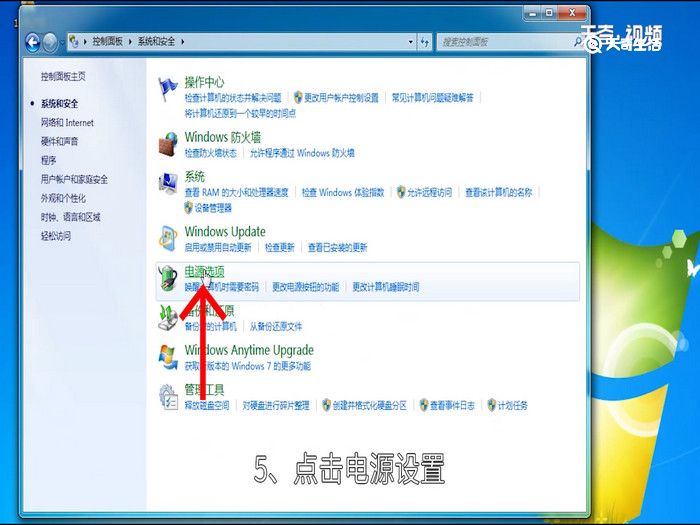Click 从备份还原文件 link
This screenshot has height=525, width=700.
(x=276, y=326)
